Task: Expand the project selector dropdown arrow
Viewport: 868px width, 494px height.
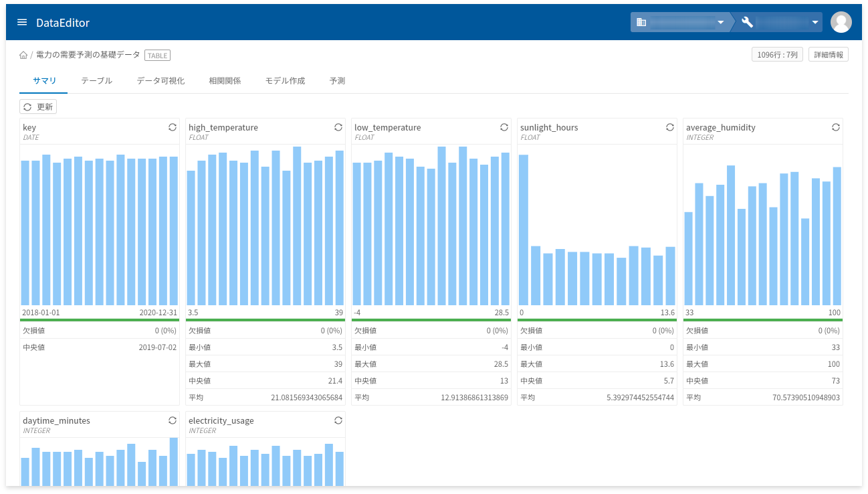Action: tap(816, 22)
